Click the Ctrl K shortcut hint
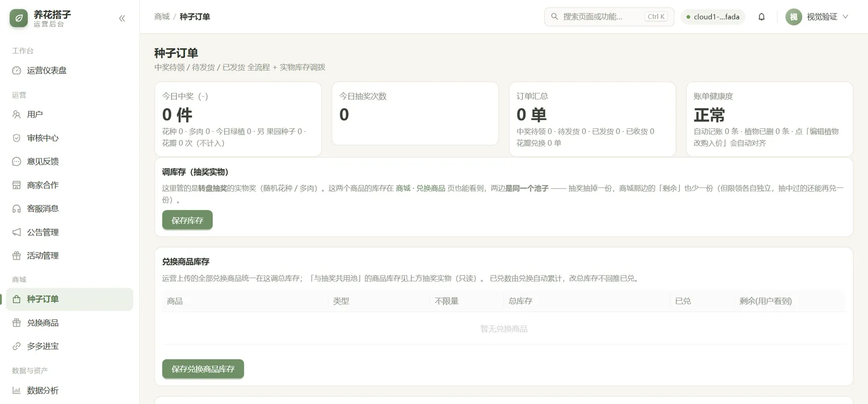 tap(656, 17)
